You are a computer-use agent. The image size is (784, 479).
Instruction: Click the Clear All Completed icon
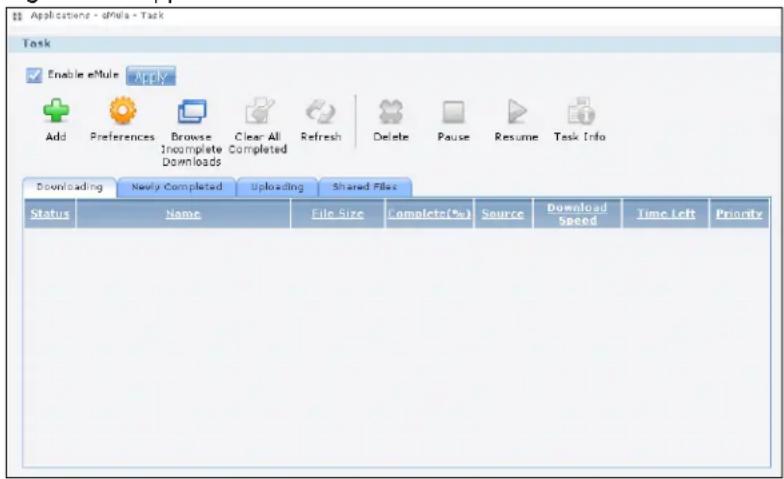point(259,110)
